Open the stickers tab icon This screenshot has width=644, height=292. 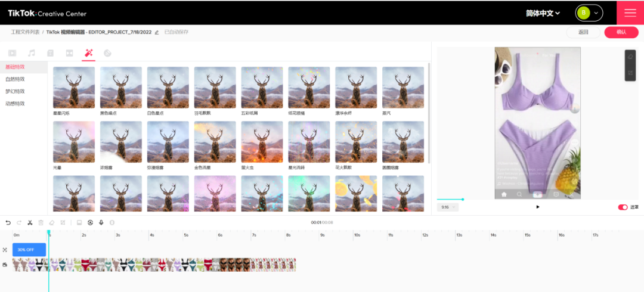pyautogui.click(x=108, y=53)
